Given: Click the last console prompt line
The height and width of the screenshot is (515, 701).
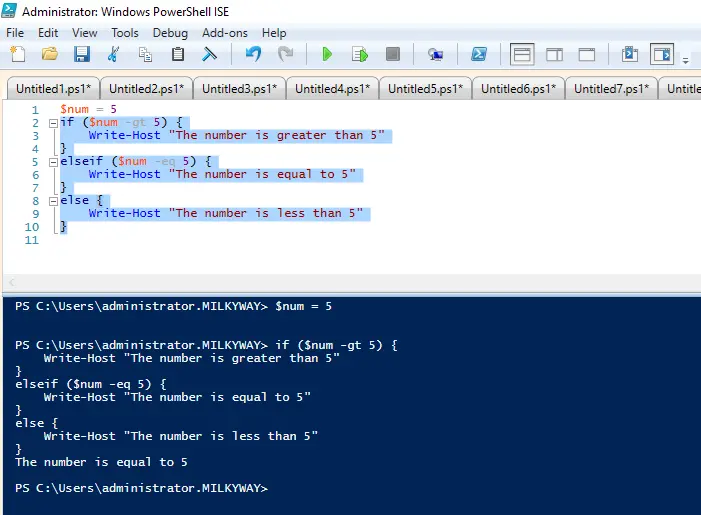Looking at the screenshot, I should (141, 488).
